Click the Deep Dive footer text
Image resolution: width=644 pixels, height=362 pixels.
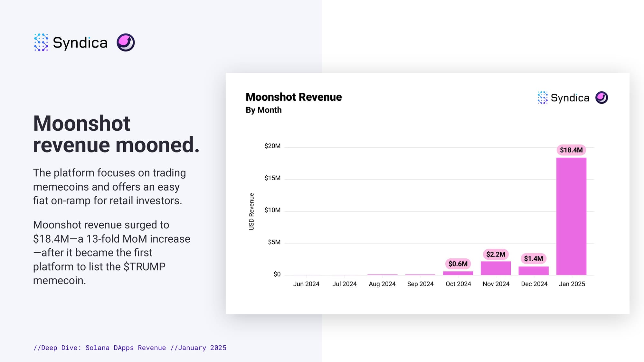click(130, 348)
